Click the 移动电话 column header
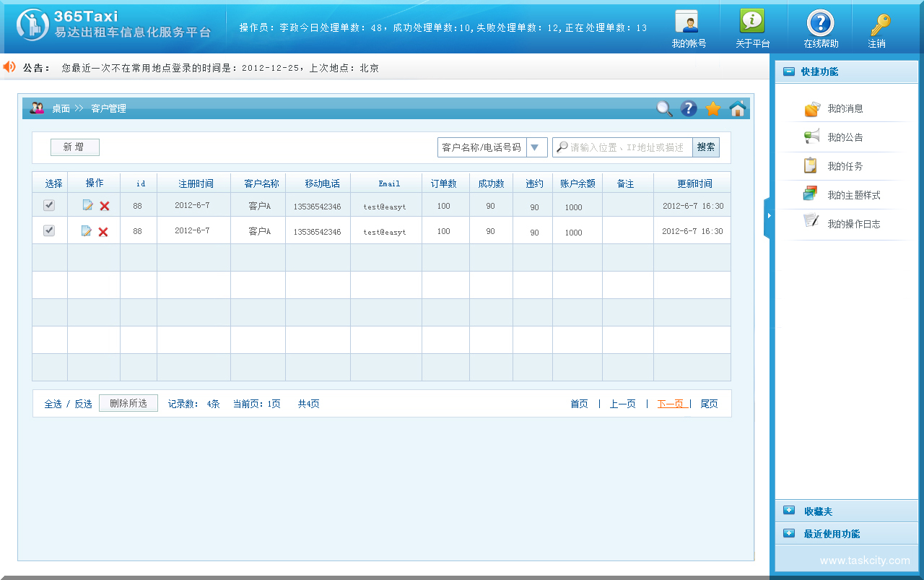Image resolution: width=924 pixels, height=580 pixels. pos(322,183)
